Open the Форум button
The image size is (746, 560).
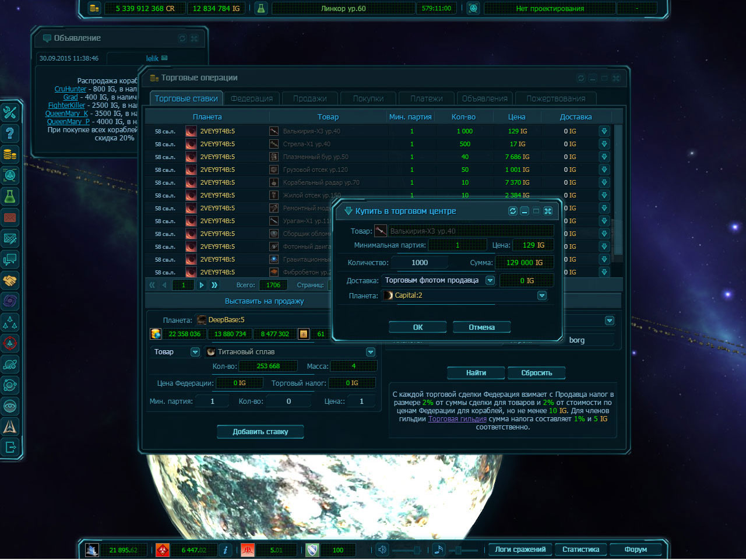click(635, 550)
